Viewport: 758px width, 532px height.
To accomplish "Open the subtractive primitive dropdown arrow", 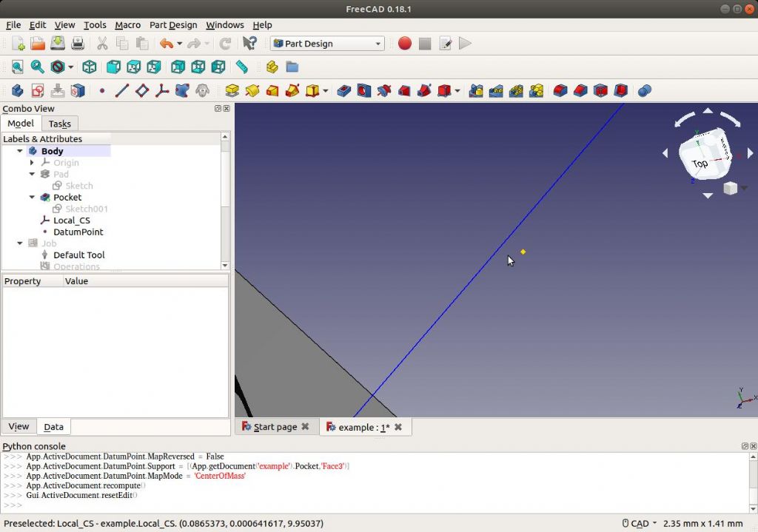I will pyautogui.click(x=457, y=90).
